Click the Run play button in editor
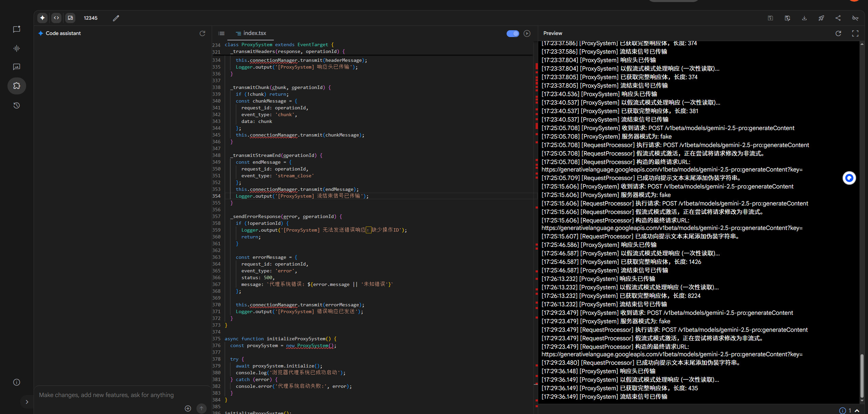Viewport: 868px width, 414px height. 527,33
